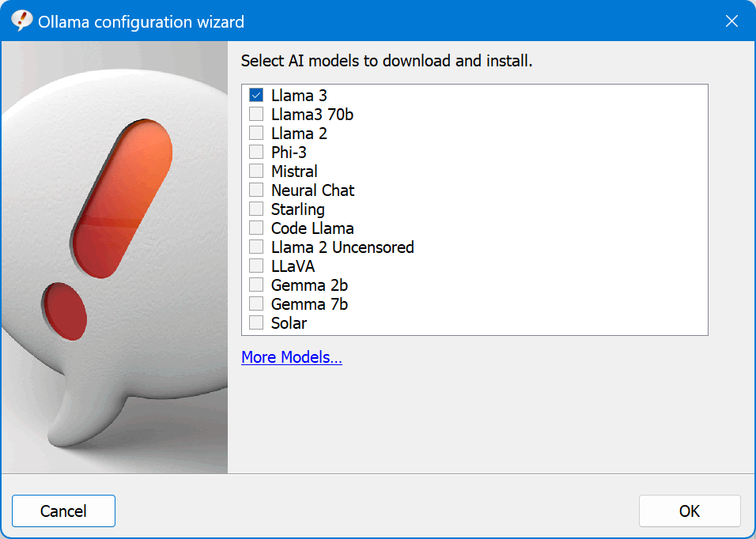Click the speech bubble exclamation artwork

click(x=115, y=257)
